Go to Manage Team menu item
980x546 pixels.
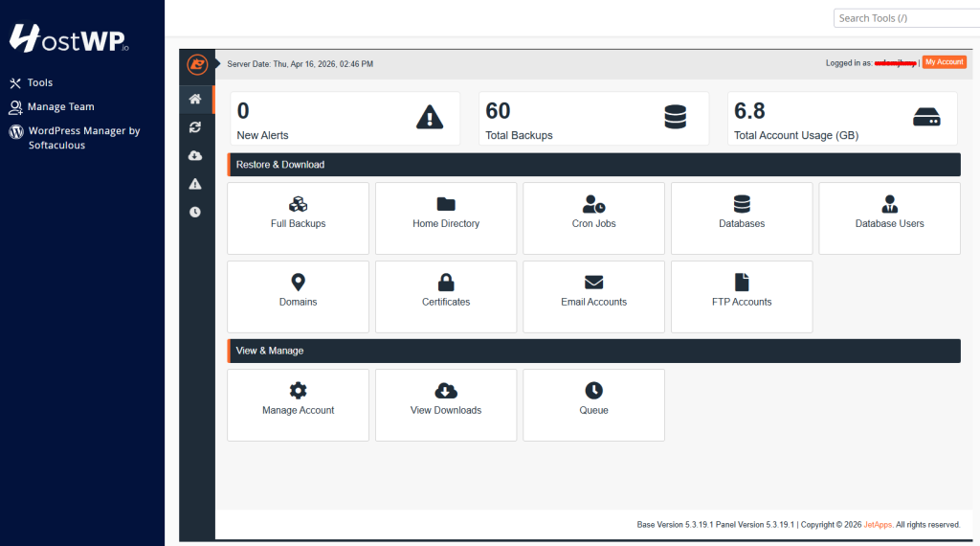coord(60,107)
